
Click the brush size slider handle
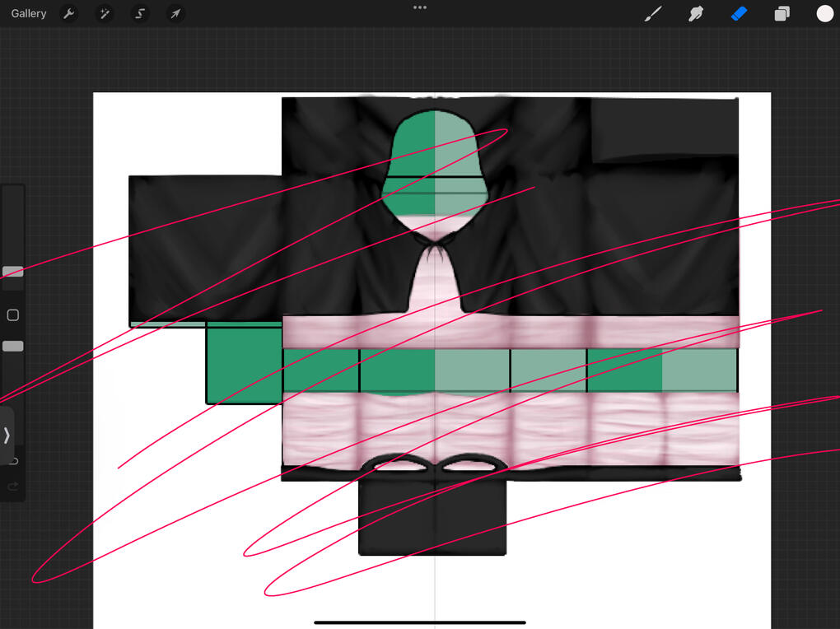click(x=12, y=272)
